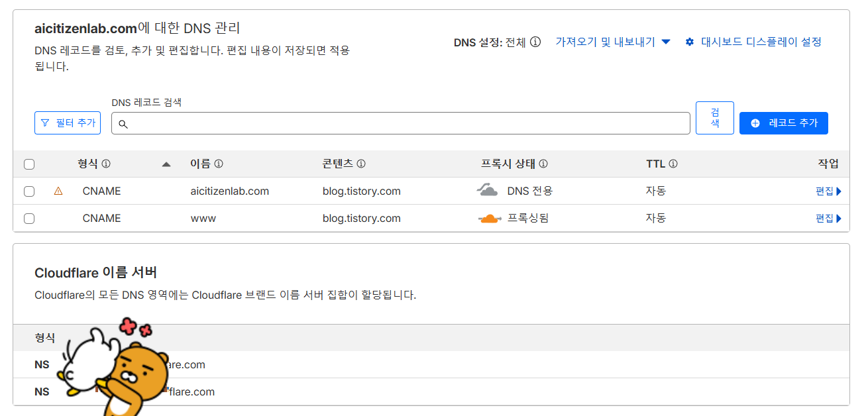The height and width of the screenshot is (416, 868).
Task: Click the 프록시 상태 column header
Action: coord(508,164)
